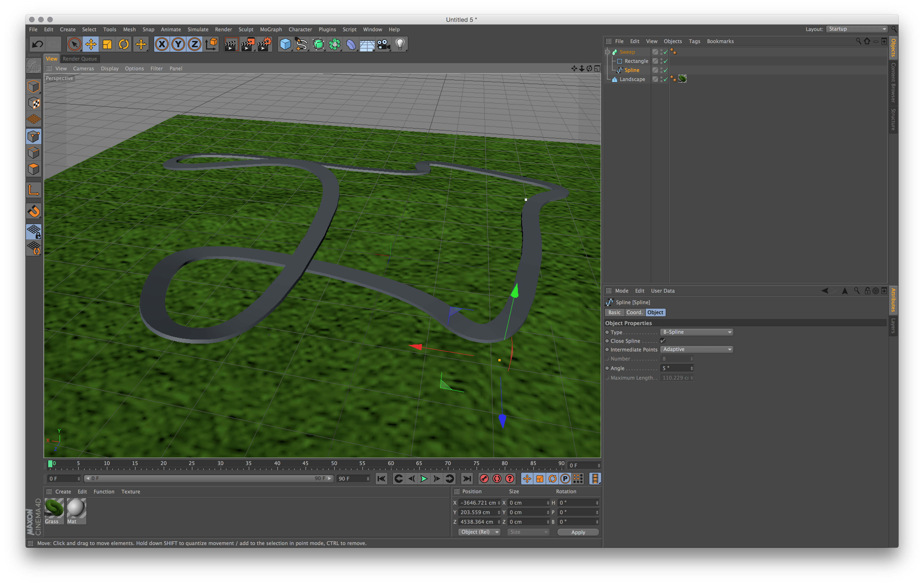This screenshot has width=924, height=584.
Task: Open viewport Cameras menu
Action: pos(84,69)
